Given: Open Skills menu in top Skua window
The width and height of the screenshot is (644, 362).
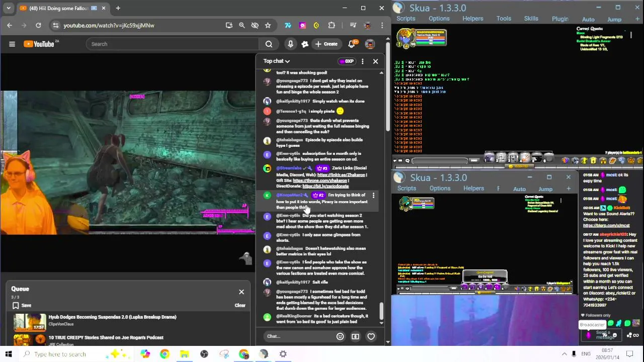Looking at the screenshot, I should point(531,19).
